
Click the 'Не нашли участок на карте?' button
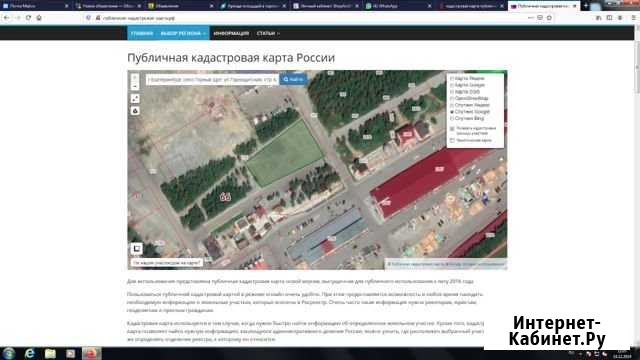(x=167, y=263)
